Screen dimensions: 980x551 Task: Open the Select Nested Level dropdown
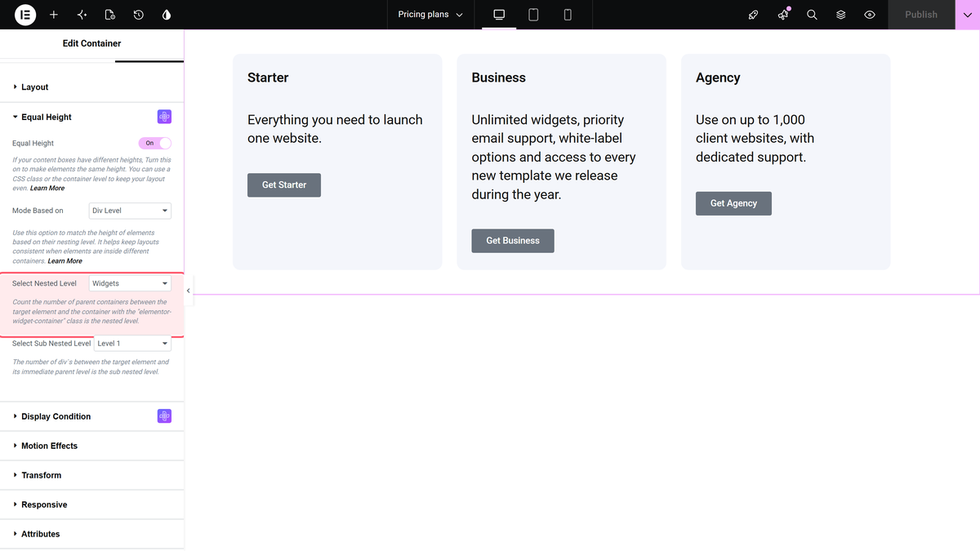[130, 283]
